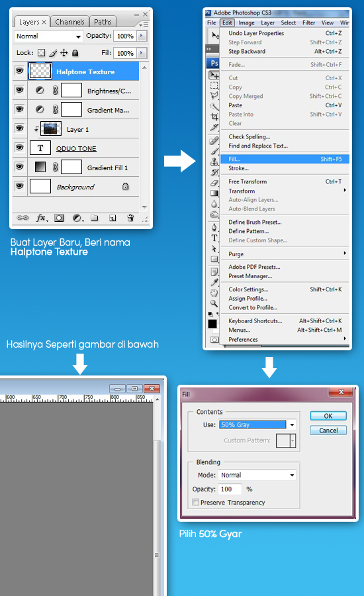The width and height of the screenshot is (364, 596).
Task: Click the Link layers icon
Action: point(23,218)
